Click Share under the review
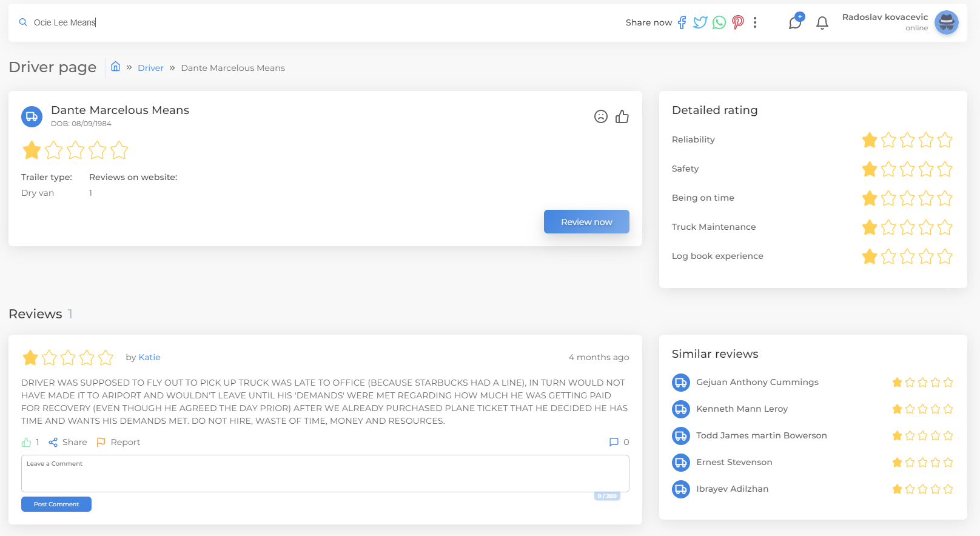This screenshot has height=536, width=980. (68, 442)
